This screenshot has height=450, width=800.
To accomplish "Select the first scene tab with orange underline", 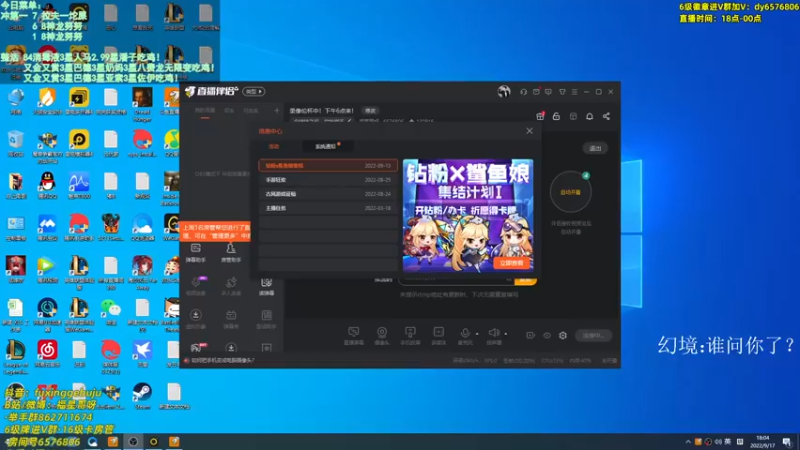I will 205,111.
